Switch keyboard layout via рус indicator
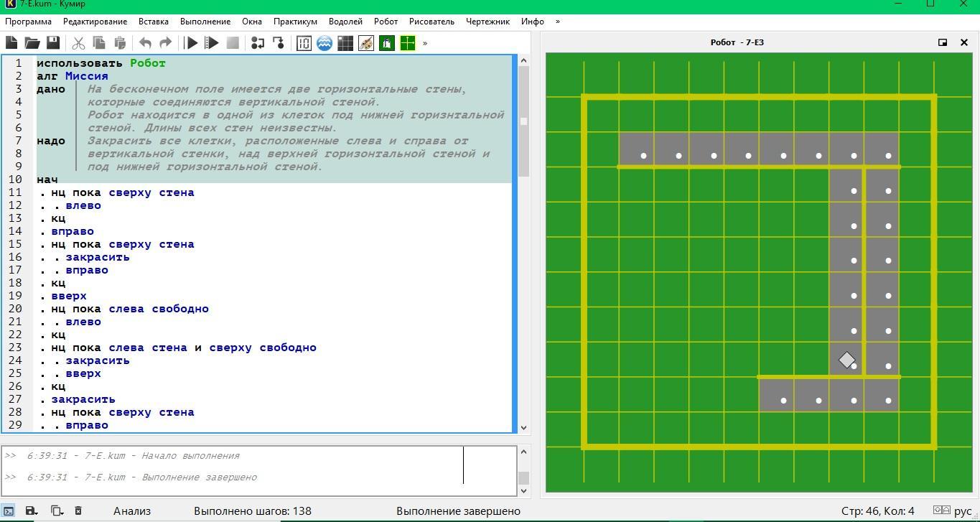The height and width of the screenshot is (522, 980). [963, 511]
